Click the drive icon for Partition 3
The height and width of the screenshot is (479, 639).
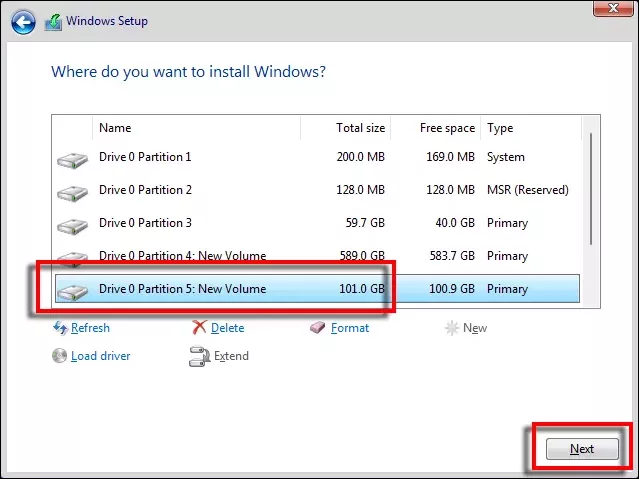coord(73,226)
